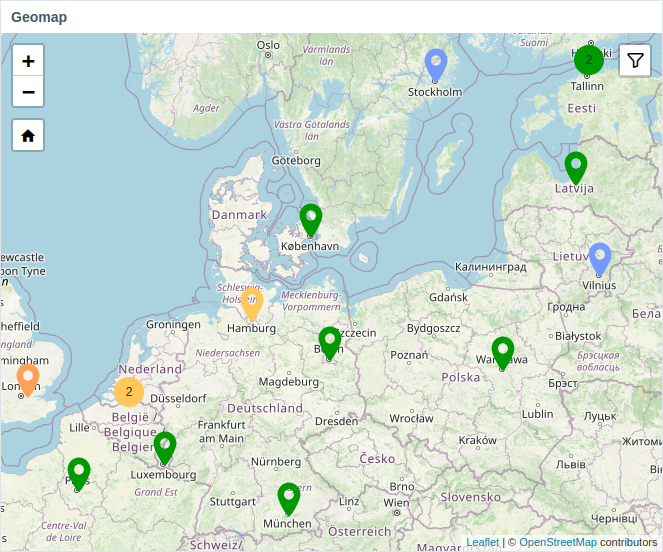Open the OpenStreetMap link
The height and width of the screenshot is (552, 663).
[558, 542]
